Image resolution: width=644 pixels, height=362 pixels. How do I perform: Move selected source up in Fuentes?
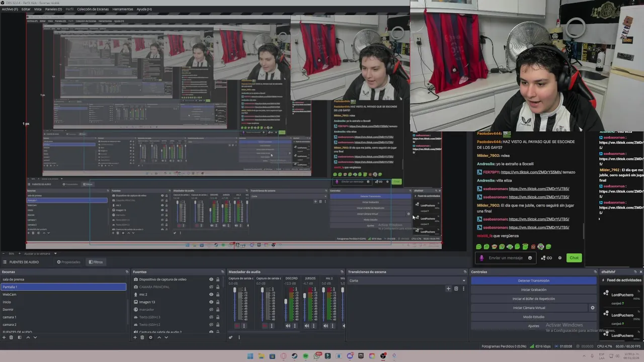159,337
